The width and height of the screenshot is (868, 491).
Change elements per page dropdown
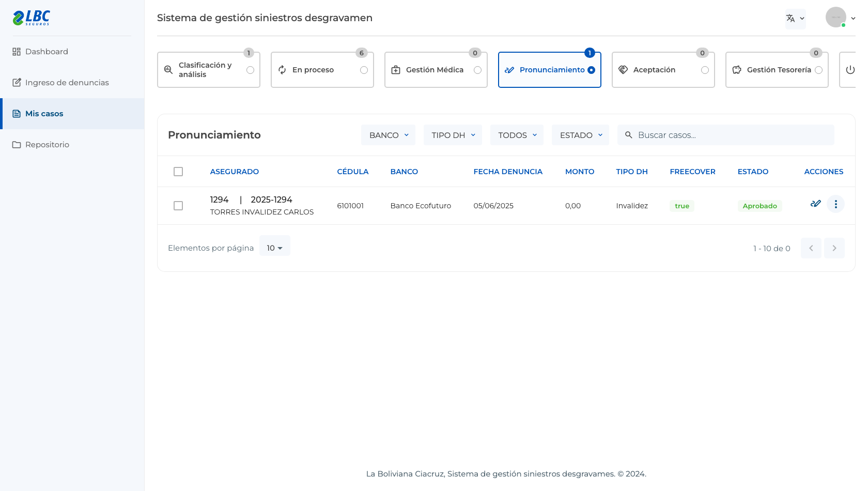click(274, 248)
